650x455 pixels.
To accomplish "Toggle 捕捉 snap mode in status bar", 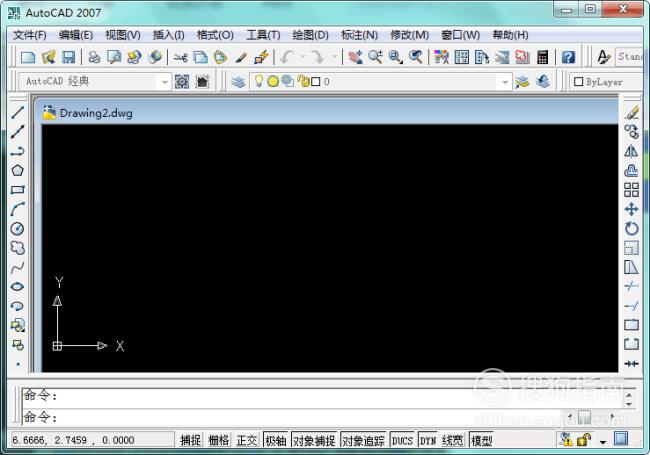I will point(191,440).
